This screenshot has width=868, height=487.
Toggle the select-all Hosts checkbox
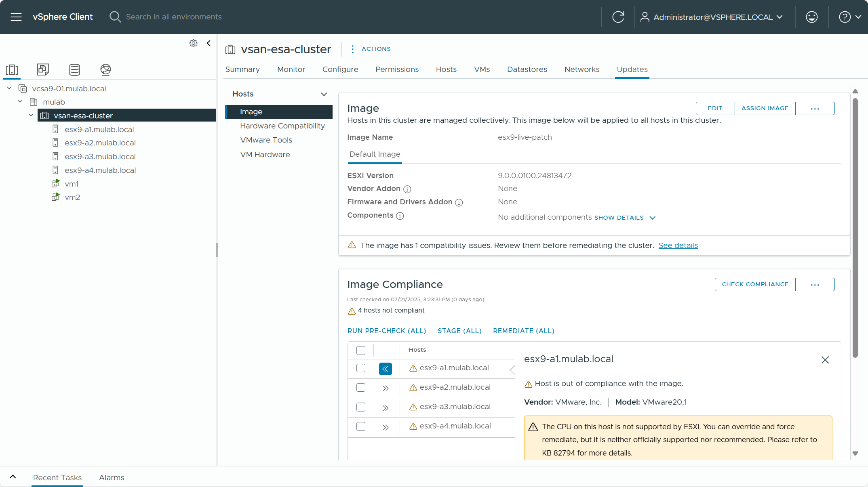pyautogui.click(x=361, y=350)
